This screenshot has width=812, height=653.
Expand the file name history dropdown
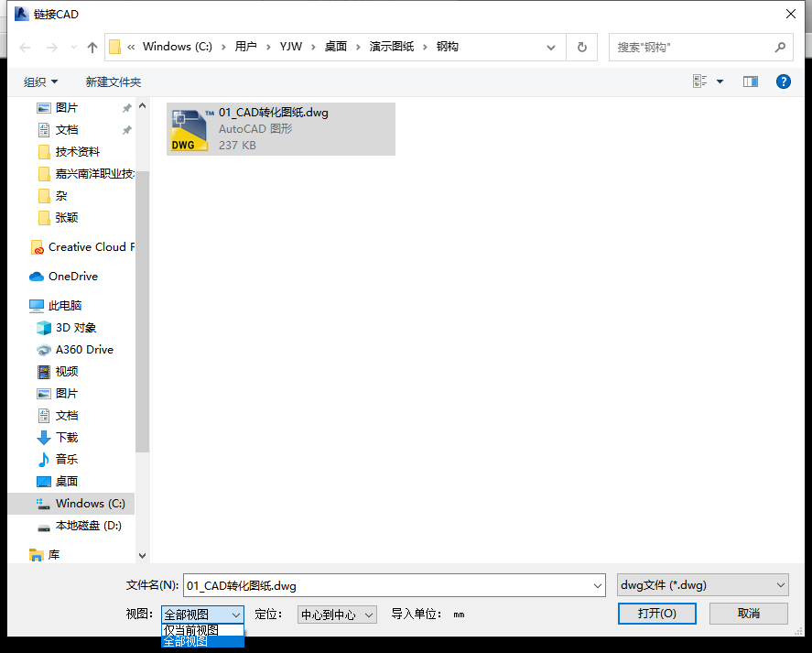[x=598, y=585]
